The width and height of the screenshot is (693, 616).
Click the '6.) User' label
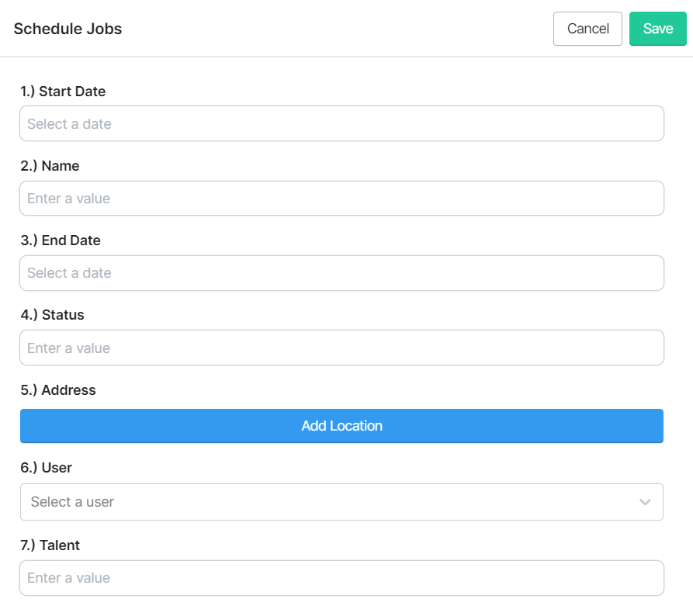[x=46, y=468]
